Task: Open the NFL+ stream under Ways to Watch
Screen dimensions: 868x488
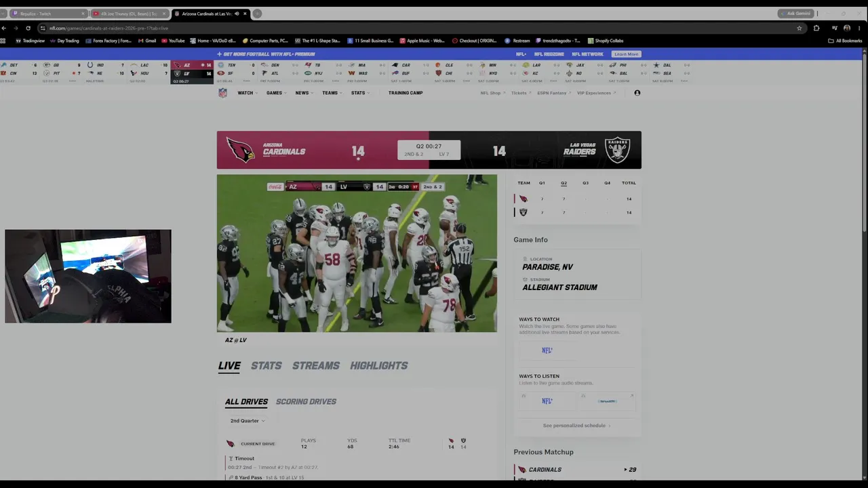Action: [x=547, y=350]
